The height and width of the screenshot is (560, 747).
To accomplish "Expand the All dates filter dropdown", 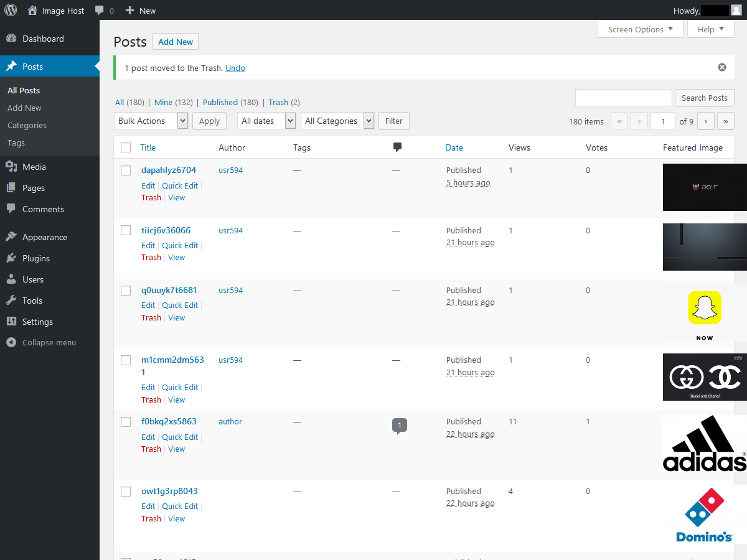I will (266, 121).
